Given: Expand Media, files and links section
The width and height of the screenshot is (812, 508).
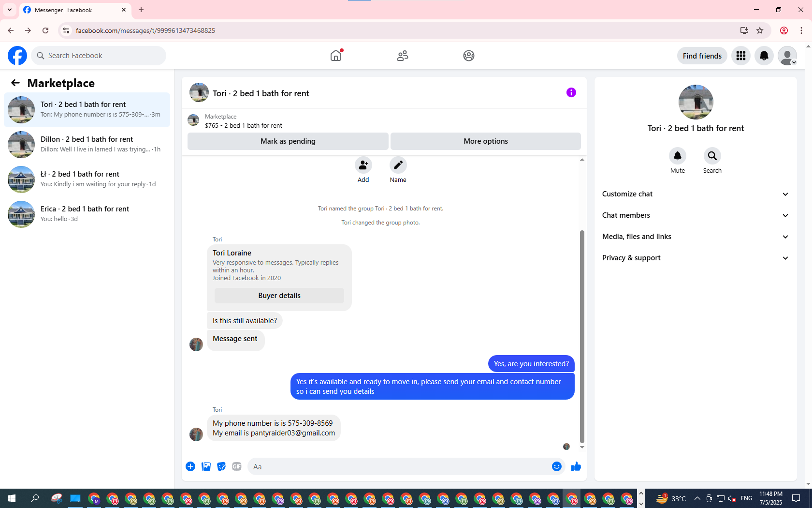Looking at the screenshot, I should click(x=696, y=237).
